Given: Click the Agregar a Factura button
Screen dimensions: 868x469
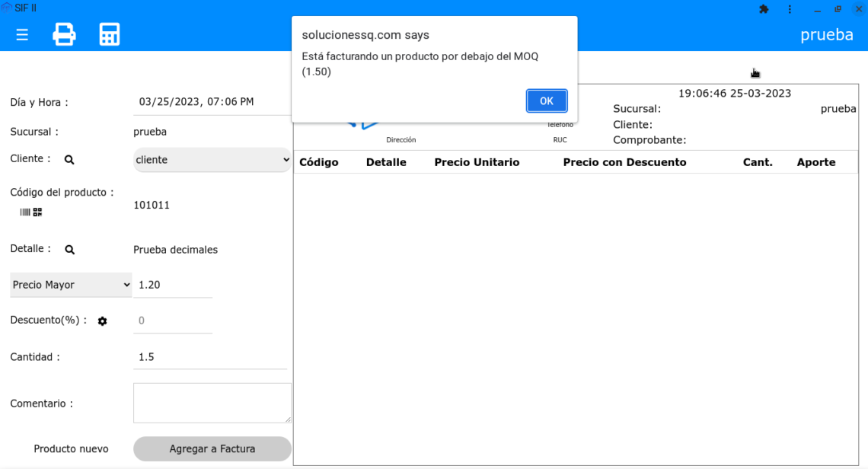Looking at the screenshot, I should [x=212, y=448].
